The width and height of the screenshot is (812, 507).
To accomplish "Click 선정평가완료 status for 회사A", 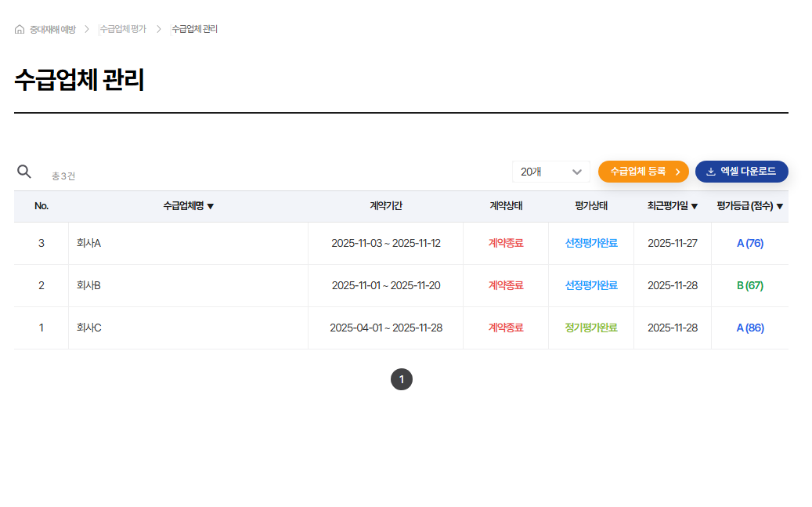I will (591, 244).
